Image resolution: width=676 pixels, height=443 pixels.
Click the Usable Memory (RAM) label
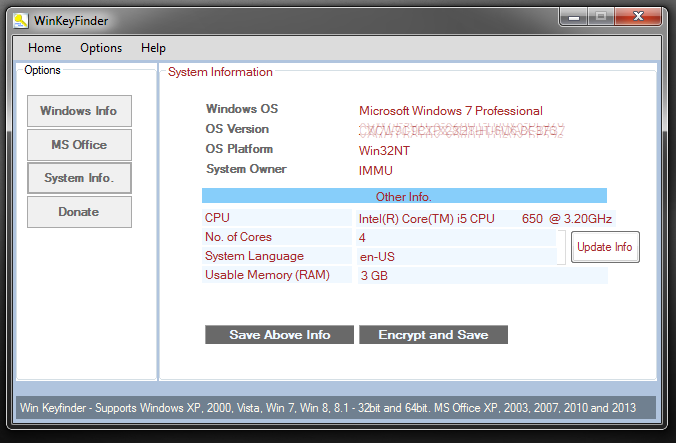(x=277, y=275)
